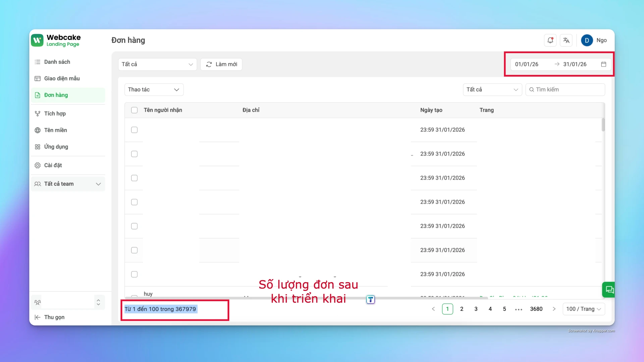
Task: Open the 100 / Trang page size dropdown
Action: point(584,309)
